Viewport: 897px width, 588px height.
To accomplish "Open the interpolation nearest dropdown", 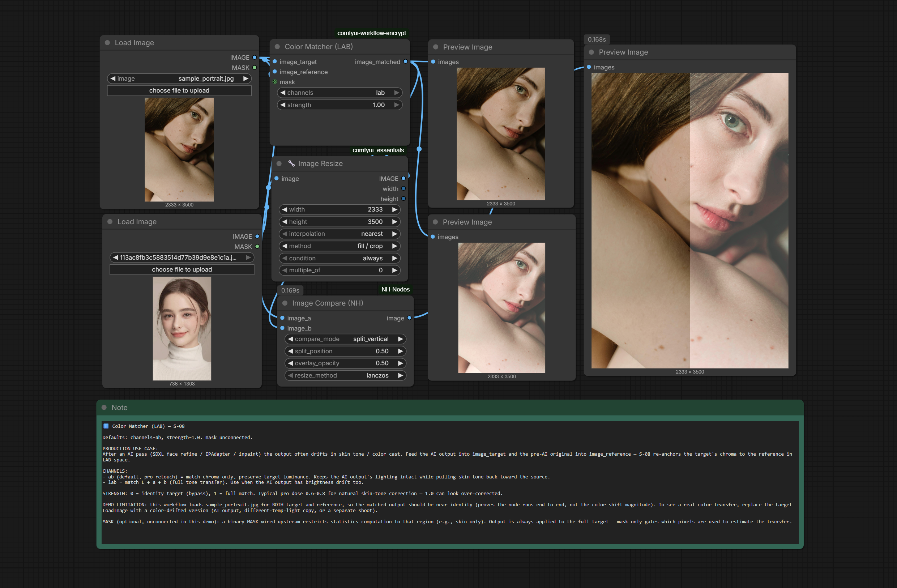I will coord(339,234).
